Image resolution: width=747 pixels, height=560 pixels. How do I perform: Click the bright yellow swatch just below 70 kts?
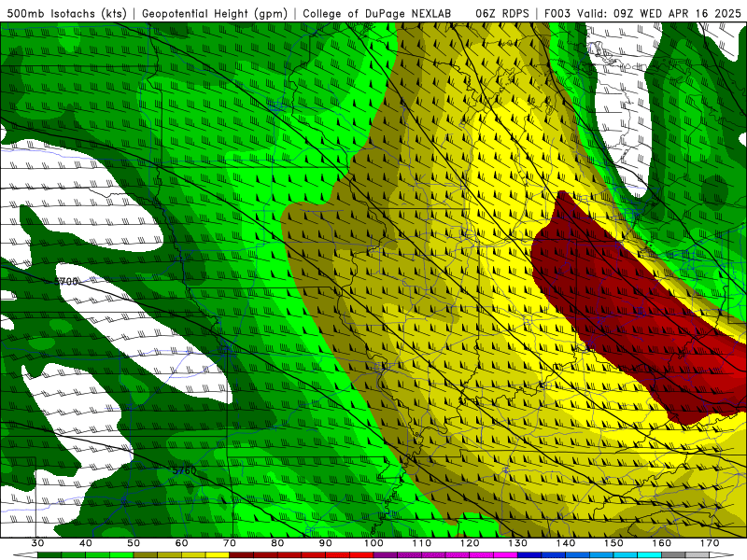pos(218,555)
